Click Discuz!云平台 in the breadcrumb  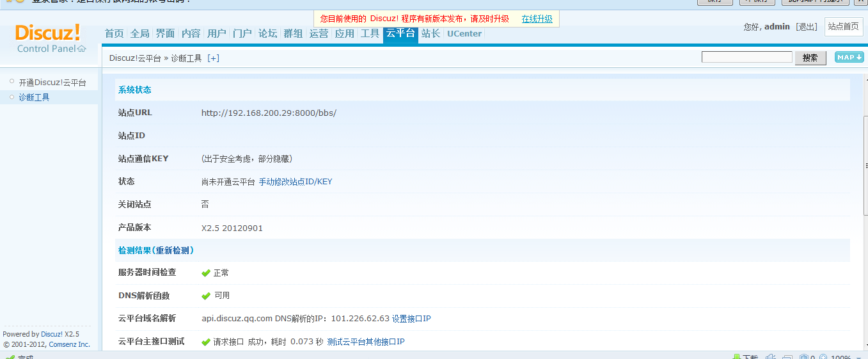(x=135, y=58)
